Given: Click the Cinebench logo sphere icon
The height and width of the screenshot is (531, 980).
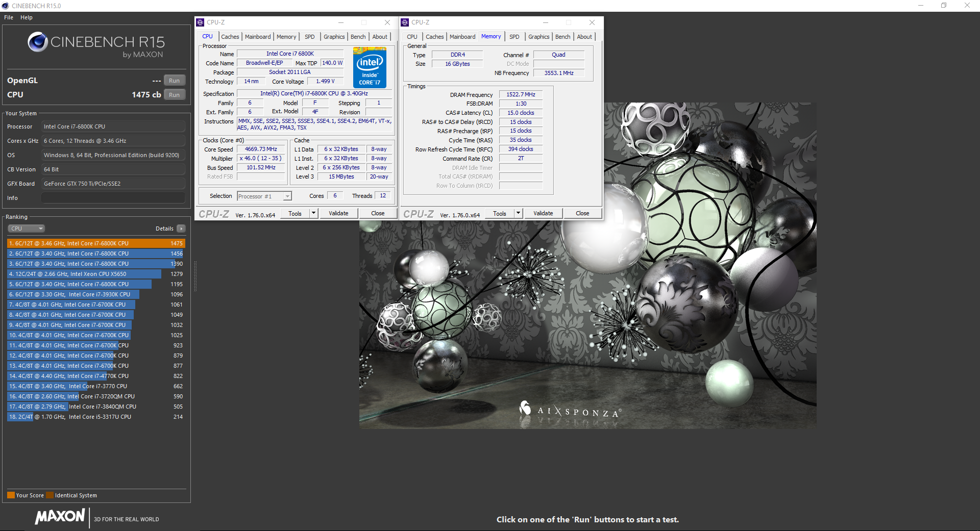Looking at the screenshot, I should 38,42.
